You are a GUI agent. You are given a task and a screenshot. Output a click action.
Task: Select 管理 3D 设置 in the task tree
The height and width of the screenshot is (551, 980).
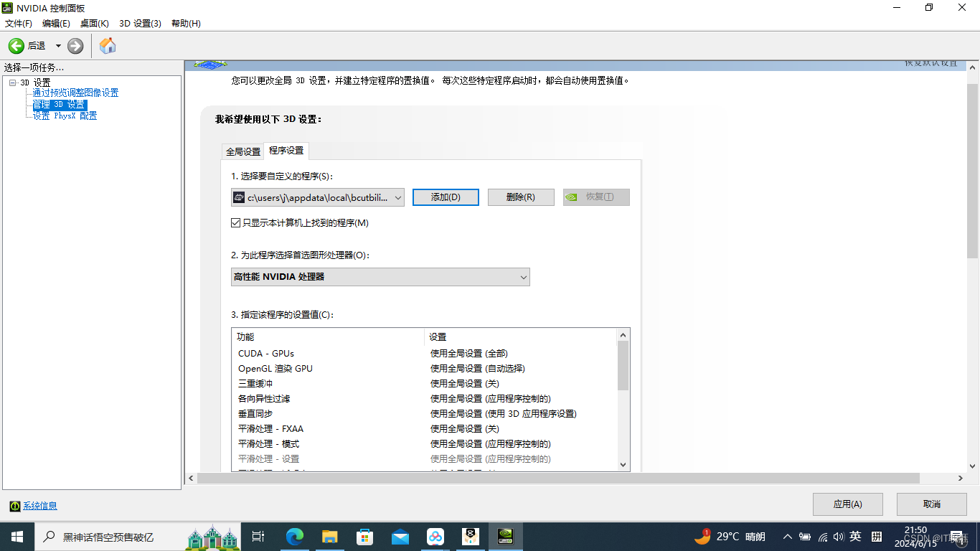point(60,105)
